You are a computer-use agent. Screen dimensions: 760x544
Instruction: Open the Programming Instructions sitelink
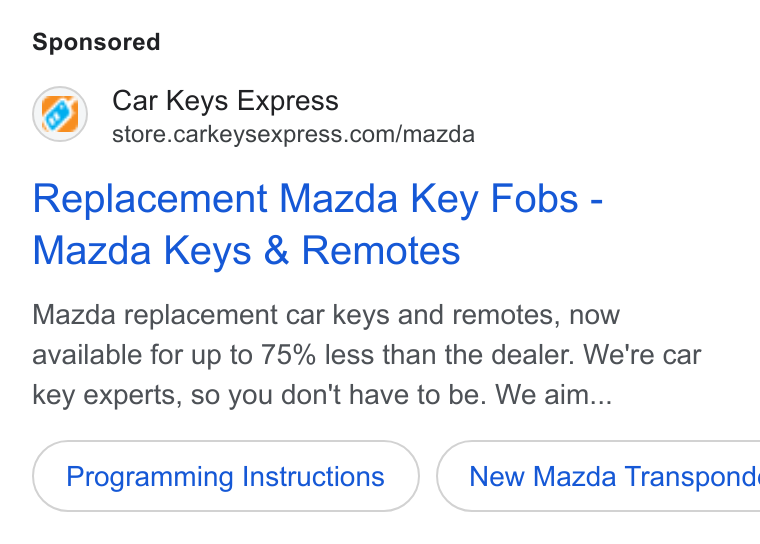[x=226, y=476]
